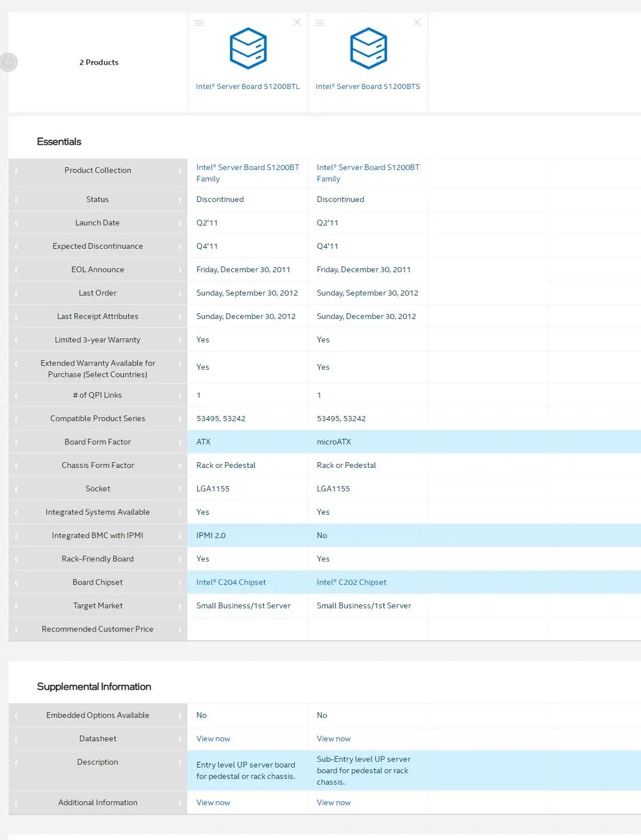This screenshot has height=840, width=641.
Task: Open the Intel Server Board S1200BTL product link
Action: point(248,87)
